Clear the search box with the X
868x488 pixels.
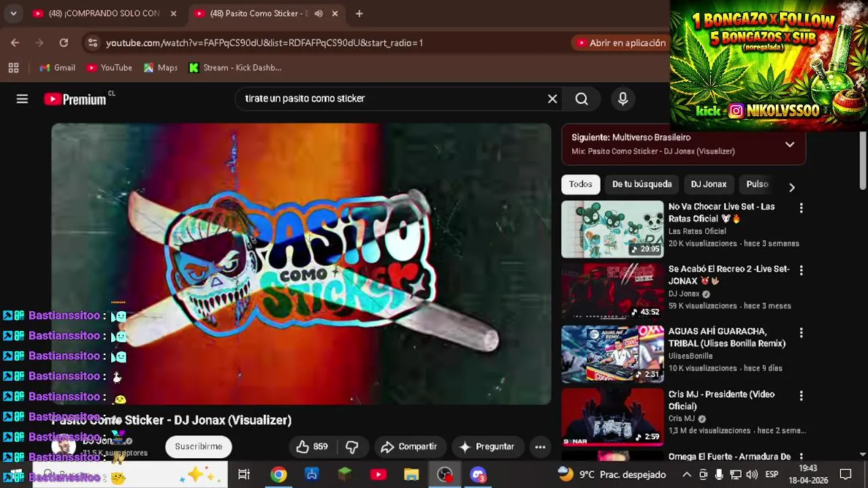[553, 99]
